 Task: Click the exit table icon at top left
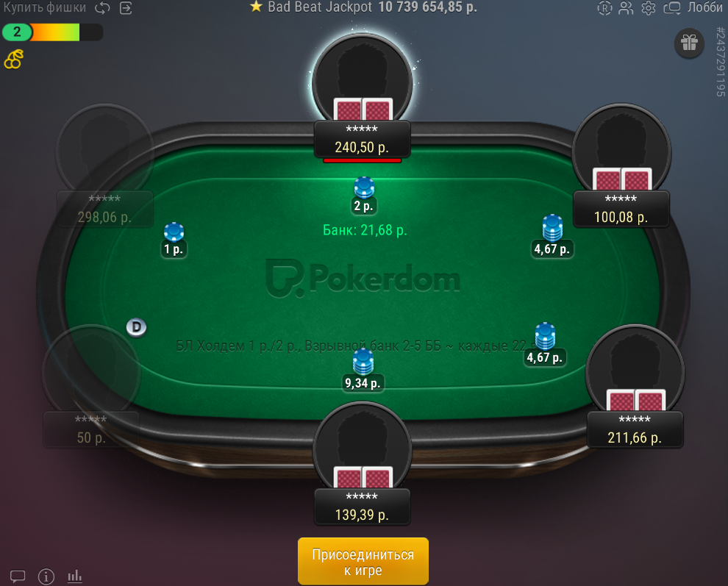pyautogui.click(x=126, y=8)
